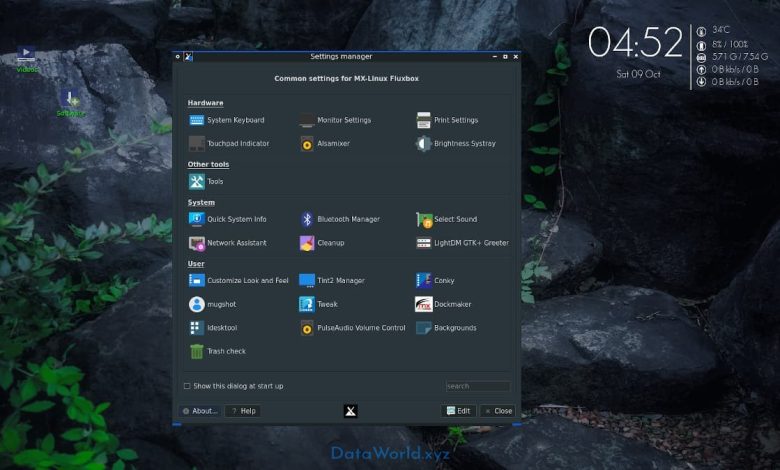Image resolution: width=780 pixels, height=470 pixels.
Task: Open the Conky icon
Action: 424,281
